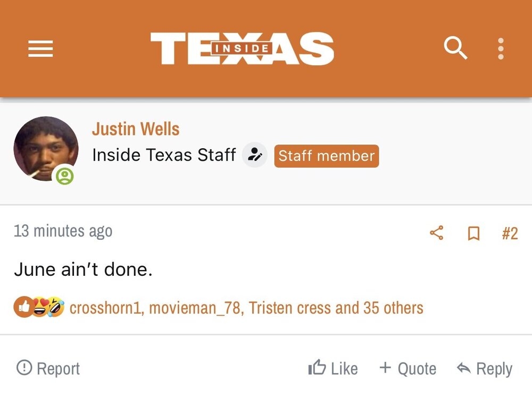Open the search magnifier icon

coord(455,49)
